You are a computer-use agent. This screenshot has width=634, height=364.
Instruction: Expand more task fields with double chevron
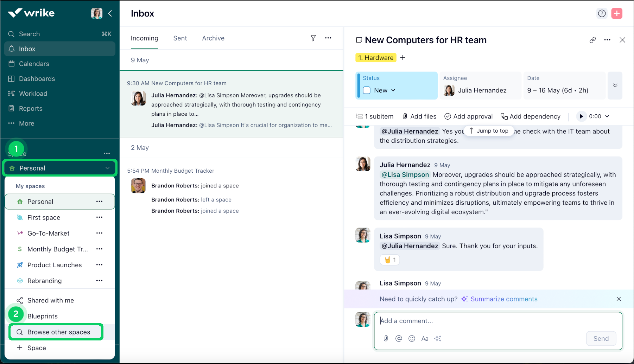(x=615, y=85)
